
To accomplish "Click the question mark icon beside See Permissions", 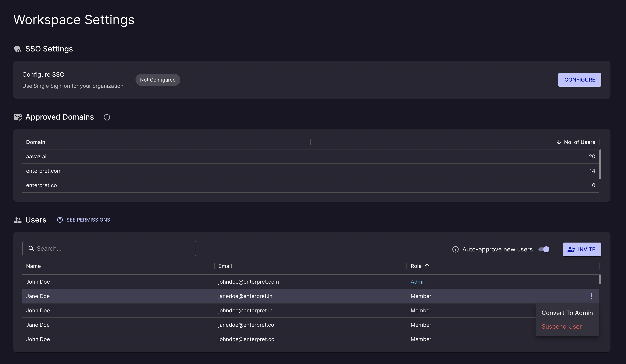I will tap(60, 220).
